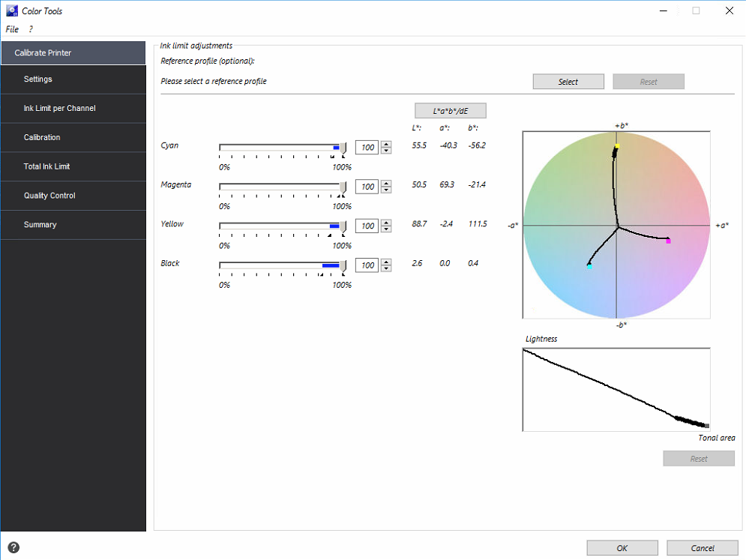Click the cyan point in a*b* diagram

pyautogui.click(x=589, y=266)
